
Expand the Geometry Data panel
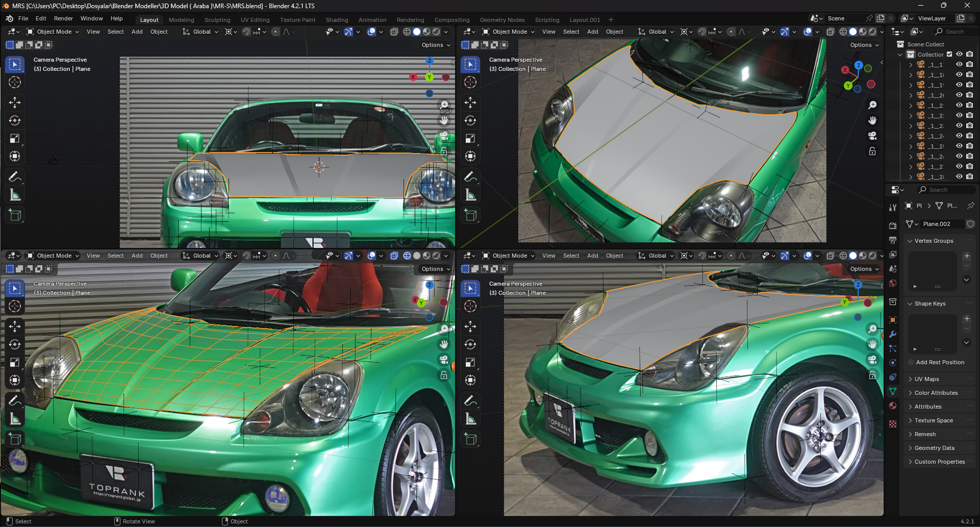point(934,448)
